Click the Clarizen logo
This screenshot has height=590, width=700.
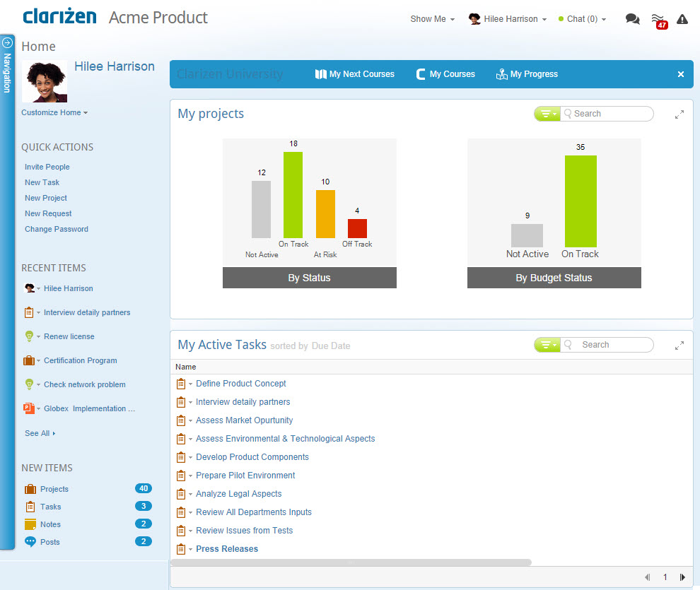60,16
